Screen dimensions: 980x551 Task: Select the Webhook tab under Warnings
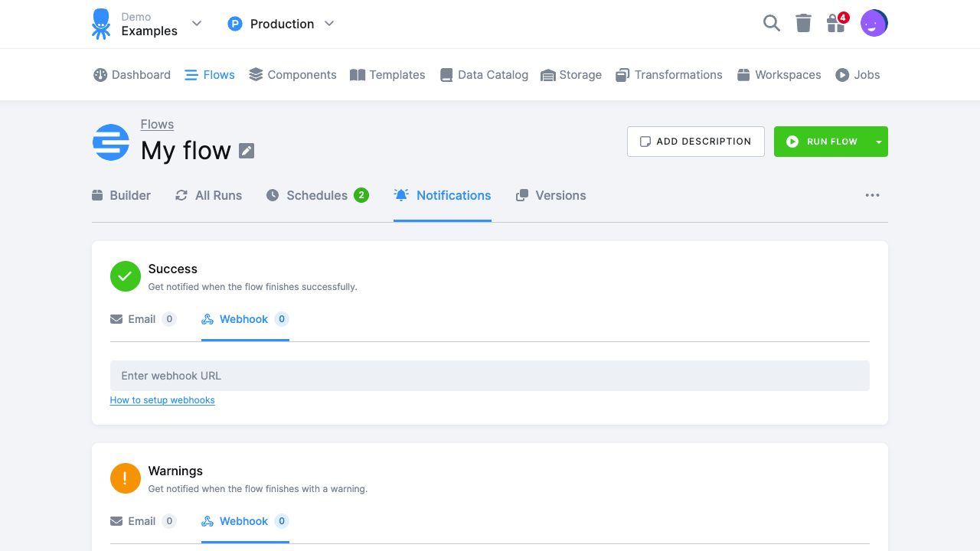(x=244, y=521)
